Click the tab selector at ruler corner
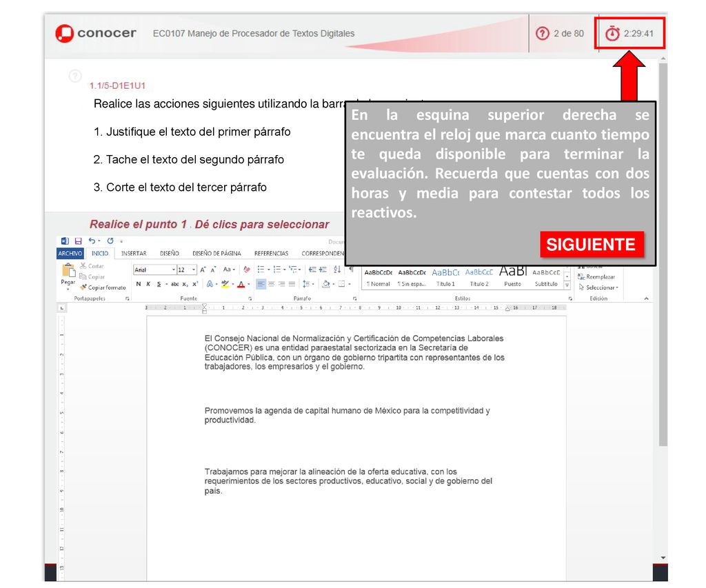 (61, 308)
